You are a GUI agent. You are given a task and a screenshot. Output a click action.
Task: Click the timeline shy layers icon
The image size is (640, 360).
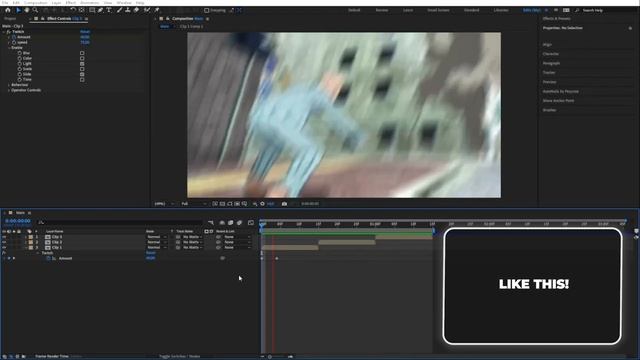(x=222, y=222)
